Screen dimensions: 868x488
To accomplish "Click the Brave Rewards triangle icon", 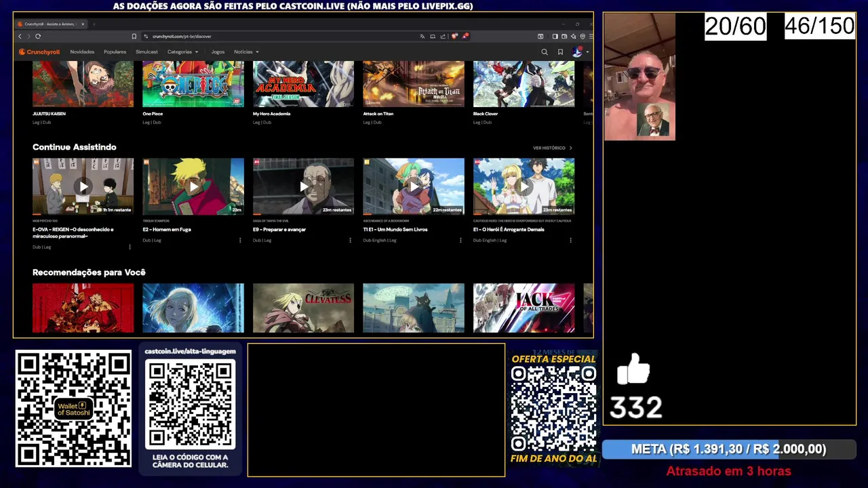I will (x=465, y=36).
